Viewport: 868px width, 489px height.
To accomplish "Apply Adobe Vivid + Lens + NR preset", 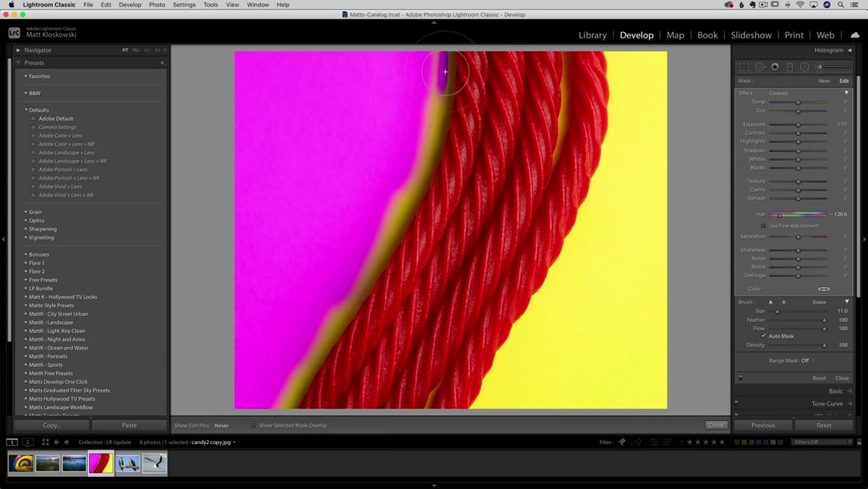I will (x=65, y=195).
